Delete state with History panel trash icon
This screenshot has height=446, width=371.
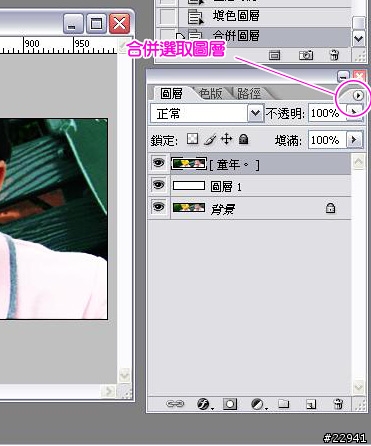tap(334, 55)
